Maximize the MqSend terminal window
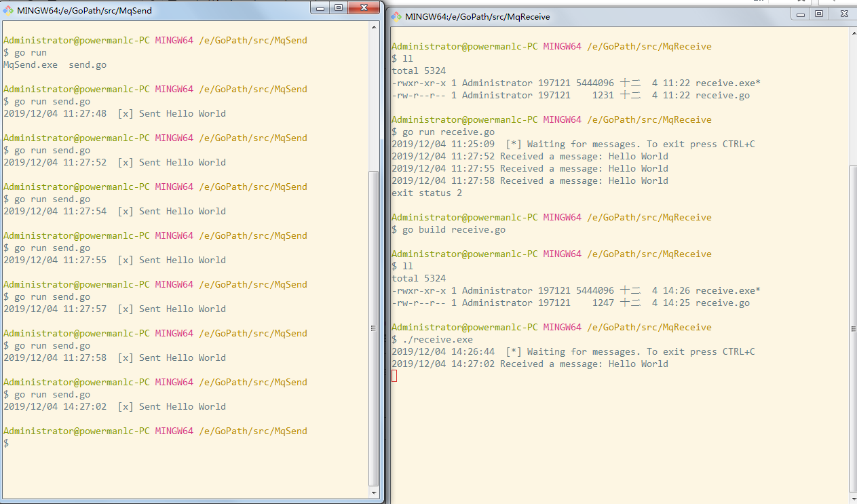This screenshot has width=857, height=504. coord(339,7)
